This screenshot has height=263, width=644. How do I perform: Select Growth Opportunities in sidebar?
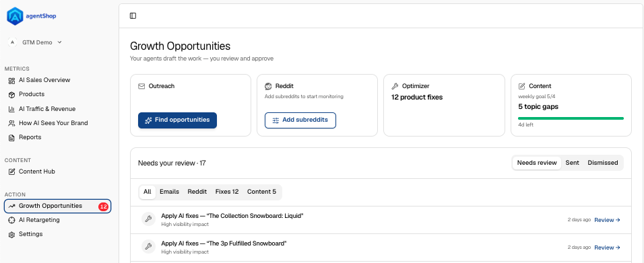pos(57,206)
